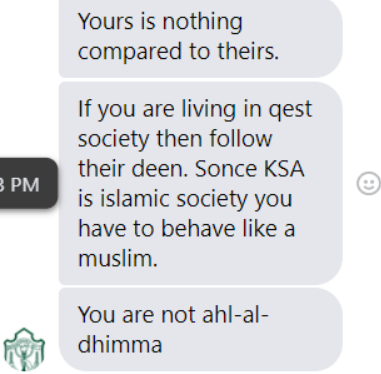Click the word "theirs." in the top bubble
The width and height of the screenshot is (381, 374).
tap(248, 52)
